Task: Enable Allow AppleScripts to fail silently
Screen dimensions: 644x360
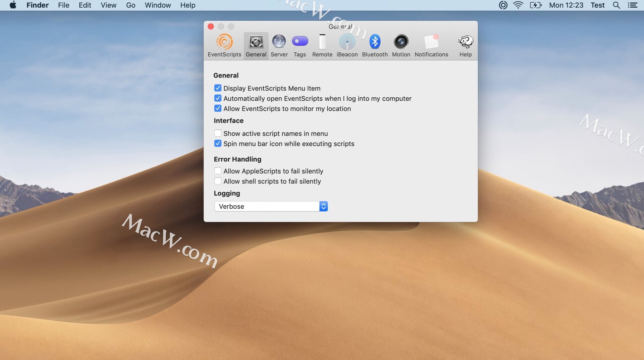Action: 218,171
